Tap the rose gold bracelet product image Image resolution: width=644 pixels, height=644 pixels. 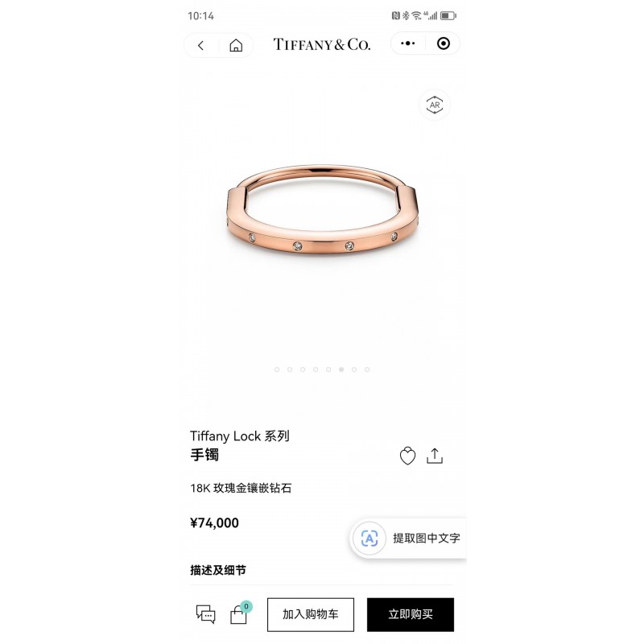(x=323, y=209)
